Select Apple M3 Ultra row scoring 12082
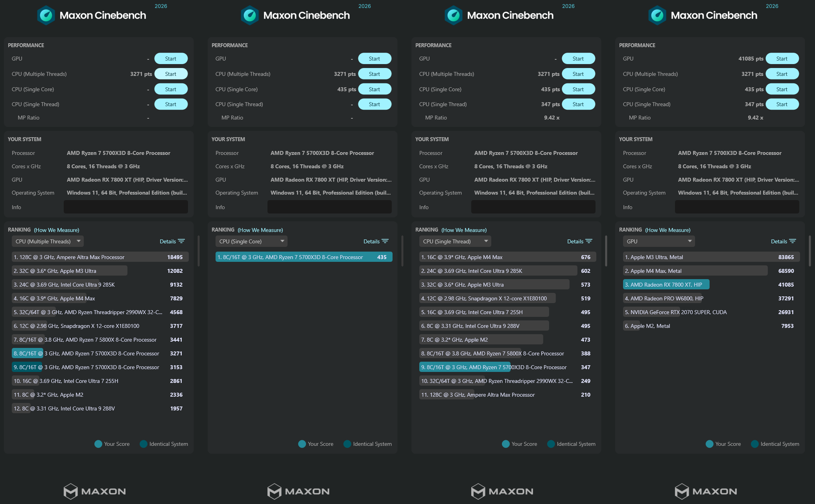Screen dimensions: 815x504 (x=100, y=271)
